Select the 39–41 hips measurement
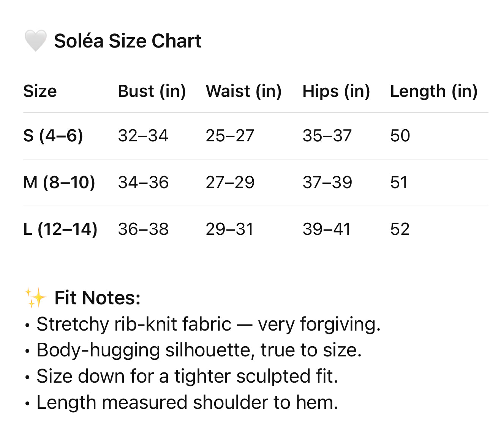490x448 pixels. click(326, 229)
